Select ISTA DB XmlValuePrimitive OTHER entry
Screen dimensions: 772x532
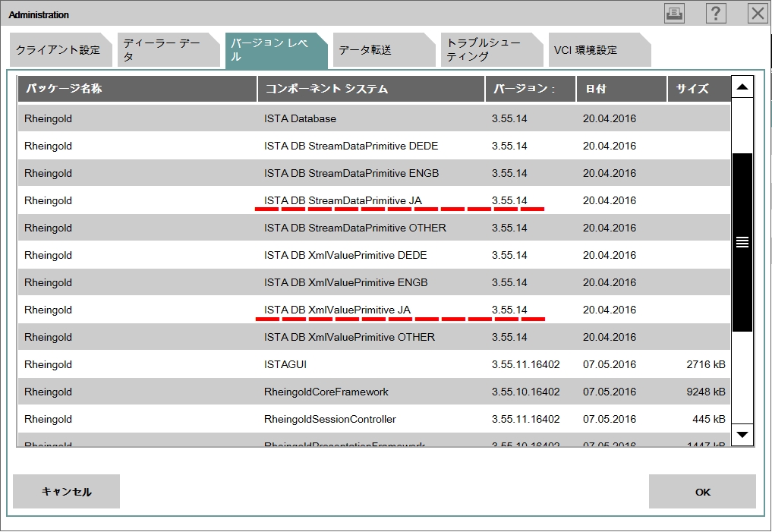[374, 337]
